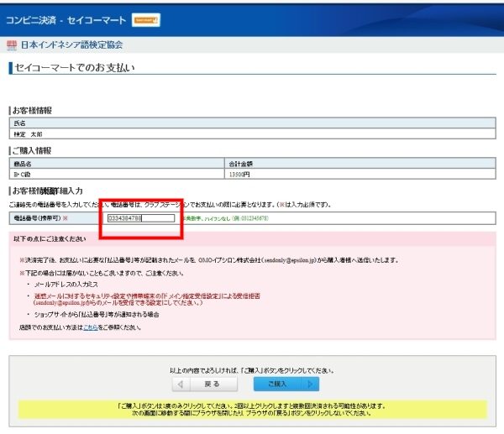Select the yellow single-click warning notice
This screenshot has width=504, height=434.
pos(252,410)
